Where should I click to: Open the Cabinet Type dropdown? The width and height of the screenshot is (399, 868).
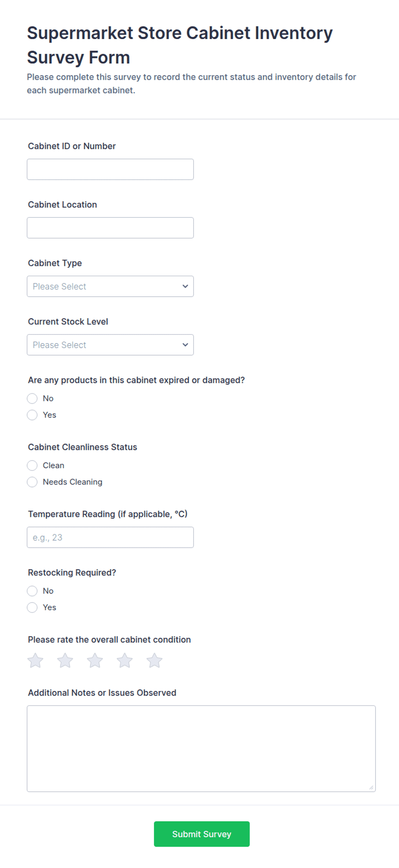coord(110,286)
